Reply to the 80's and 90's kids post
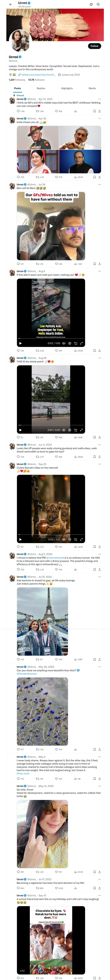 18,111
